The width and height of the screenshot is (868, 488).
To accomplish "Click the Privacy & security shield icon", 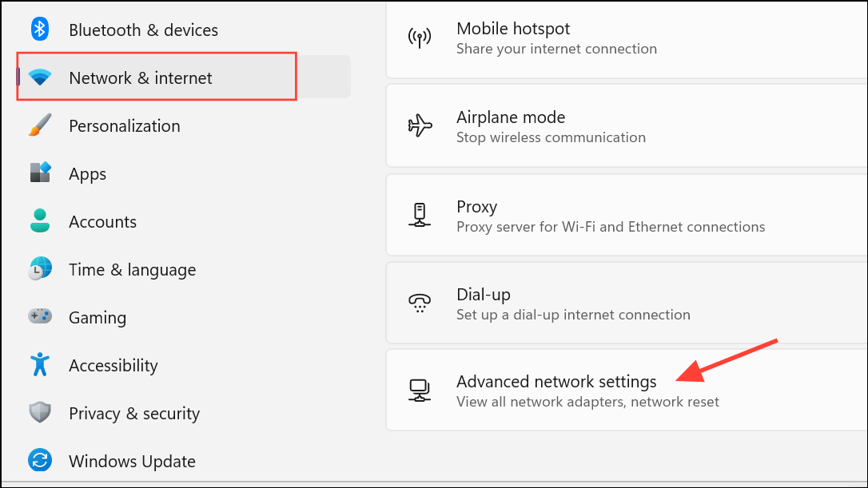I will [40, 412].
